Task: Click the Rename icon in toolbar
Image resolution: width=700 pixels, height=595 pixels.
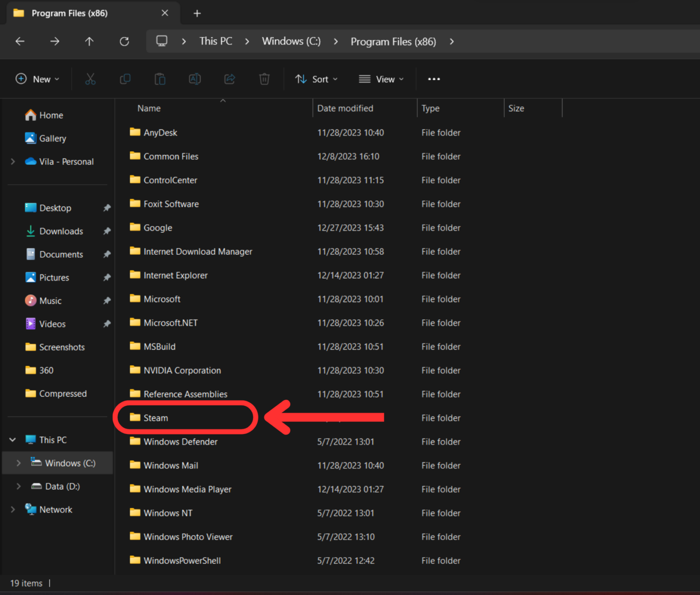Action: 195,79
